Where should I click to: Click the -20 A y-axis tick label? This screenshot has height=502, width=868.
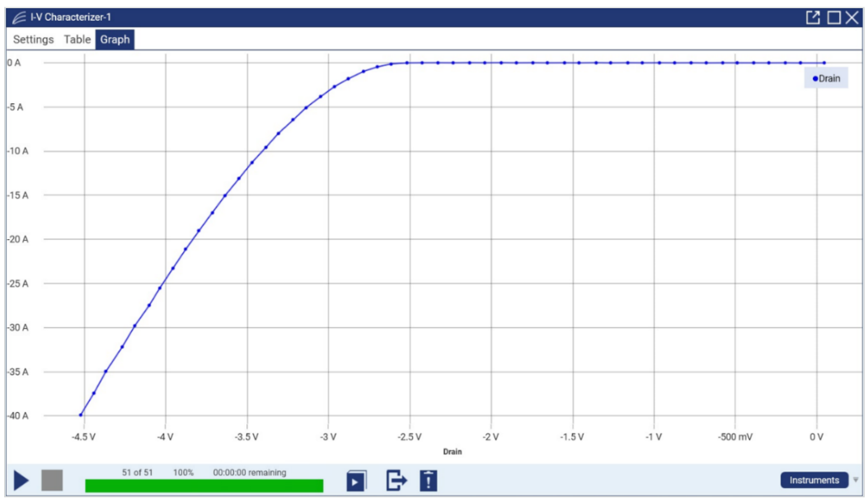[x=17, y=239]
